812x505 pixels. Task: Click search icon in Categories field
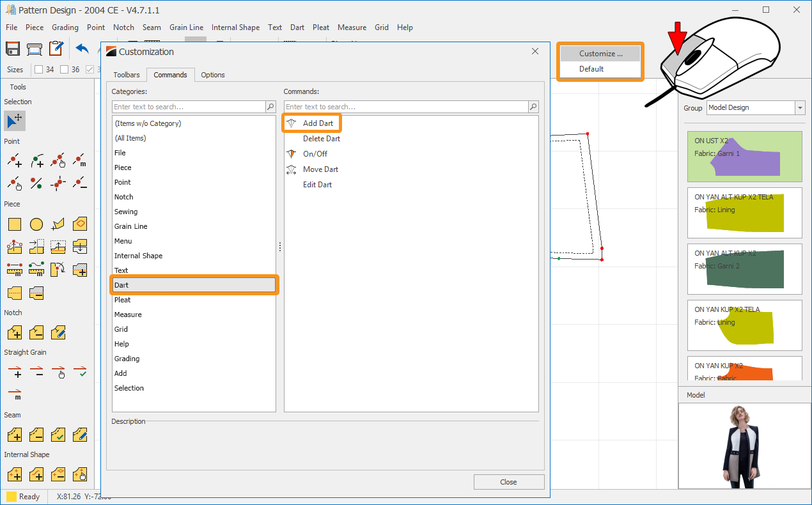(270, 107)
